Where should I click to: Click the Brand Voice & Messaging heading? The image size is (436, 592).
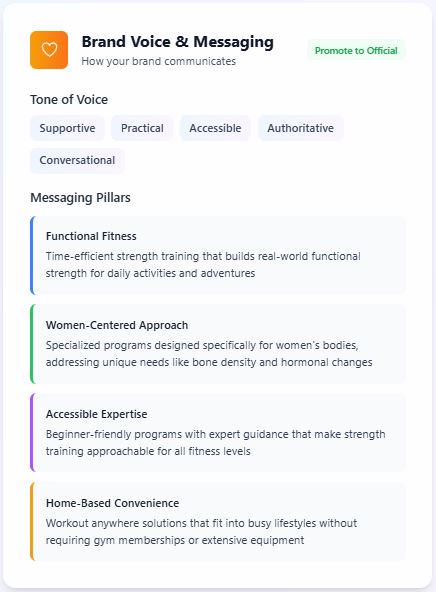(x=177, y=42)
